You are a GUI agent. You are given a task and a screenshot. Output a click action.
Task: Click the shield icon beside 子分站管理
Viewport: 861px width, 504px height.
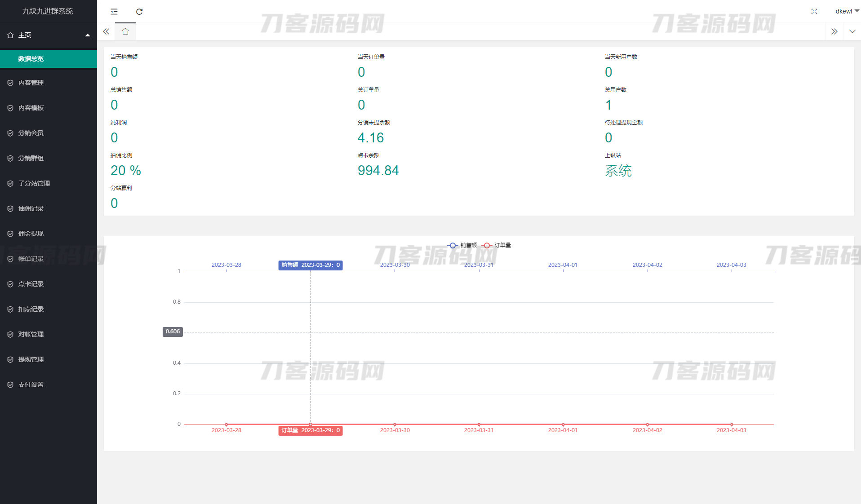(x=10, y=183)
